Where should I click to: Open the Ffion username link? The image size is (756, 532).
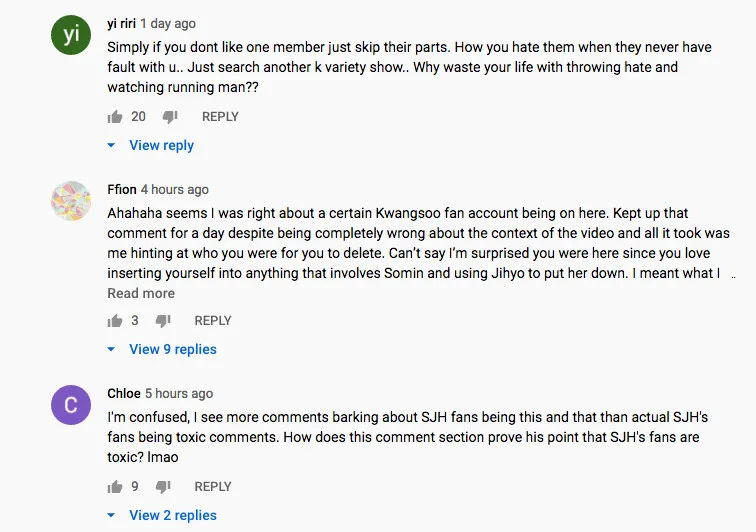[x=122, y=190]
